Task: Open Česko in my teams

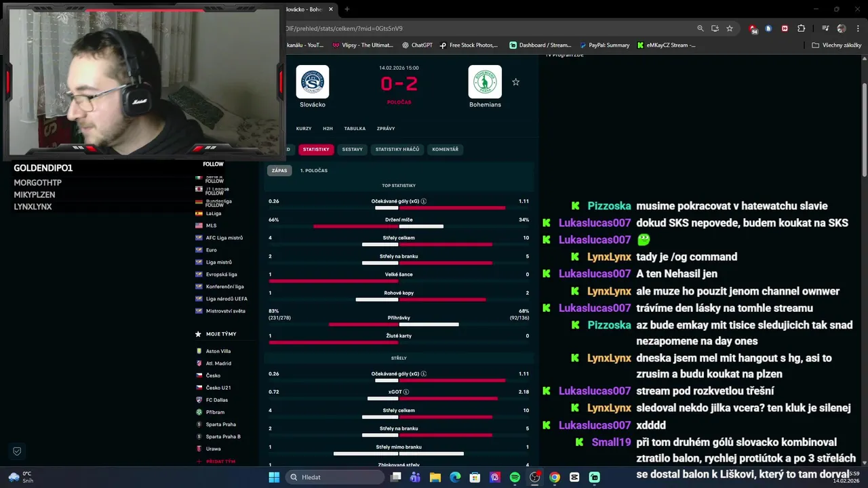Action: 213,375
